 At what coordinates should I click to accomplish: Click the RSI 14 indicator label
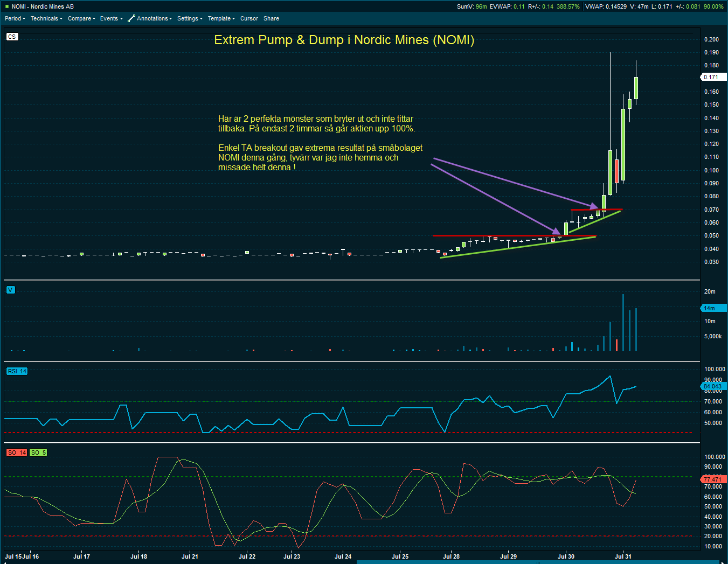(17, 371)
